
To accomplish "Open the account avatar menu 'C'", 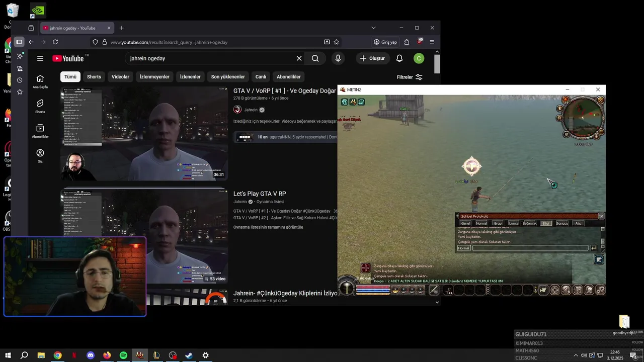I will tap(419, 58).
